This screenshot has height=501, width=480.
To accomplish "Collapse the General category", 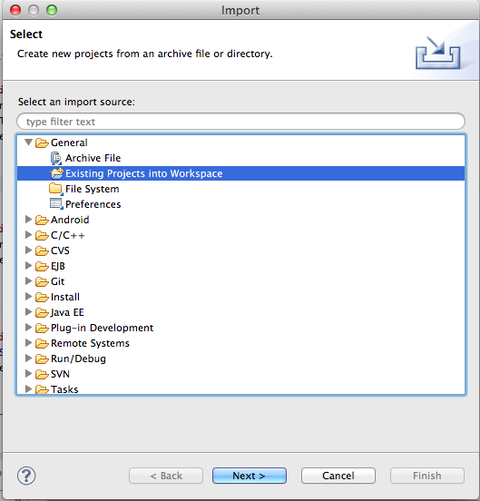I will (x=28, y=142).
